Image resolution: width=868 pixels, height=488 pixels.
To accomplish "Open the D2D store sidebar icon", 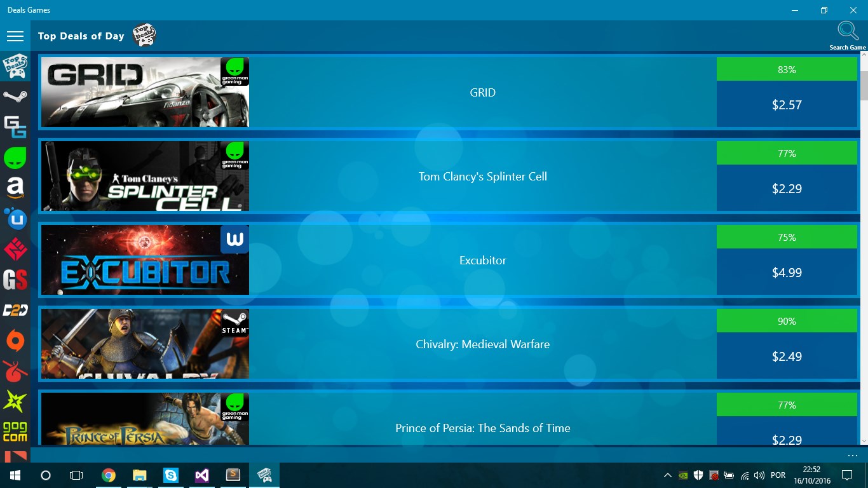I will 15,310.
